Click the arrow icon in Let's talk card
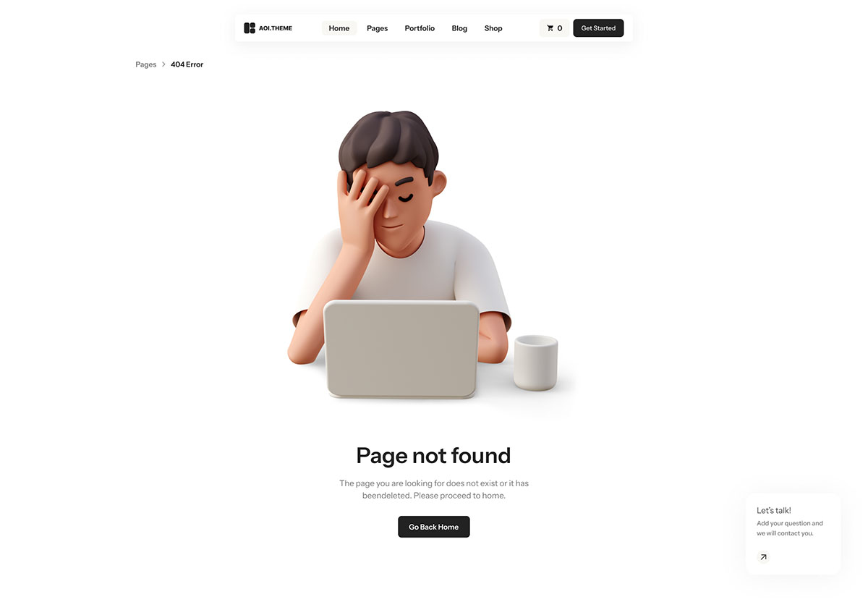Image resolution: width=868 pixels, height=602 pixels. [763, 557]
